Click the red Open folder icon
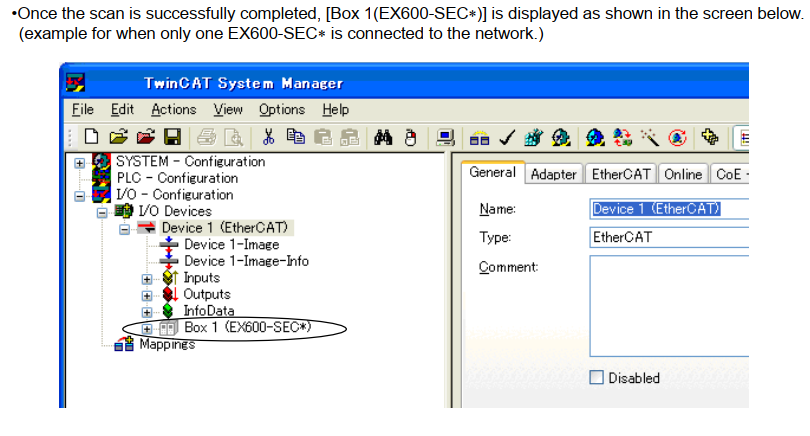810x436 pixels. pos(146,137)
